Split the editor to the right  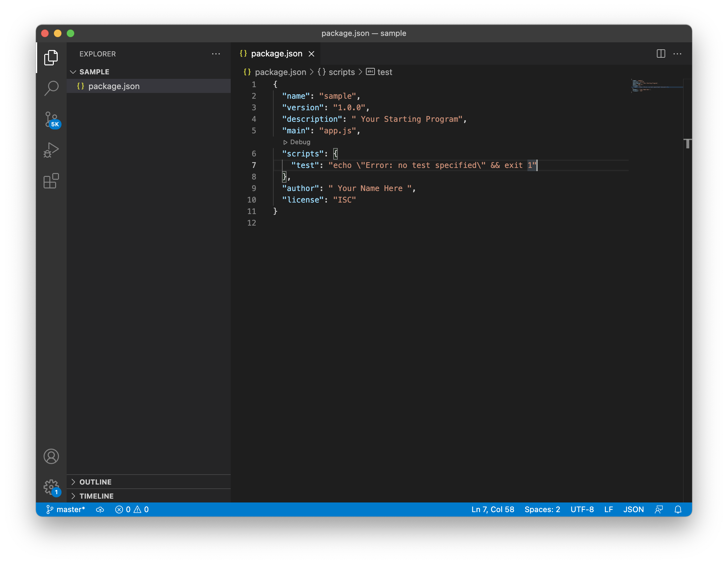point(661,54)
